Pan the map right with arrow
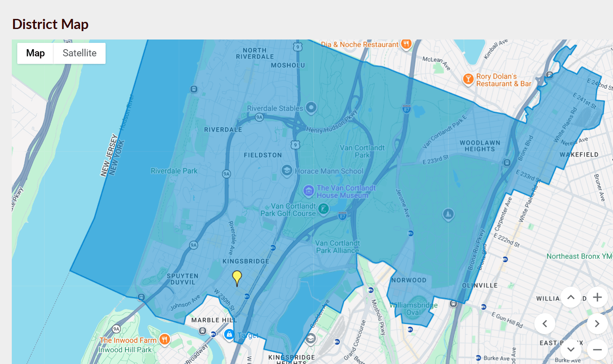The image size is (613, 364). 597,324
